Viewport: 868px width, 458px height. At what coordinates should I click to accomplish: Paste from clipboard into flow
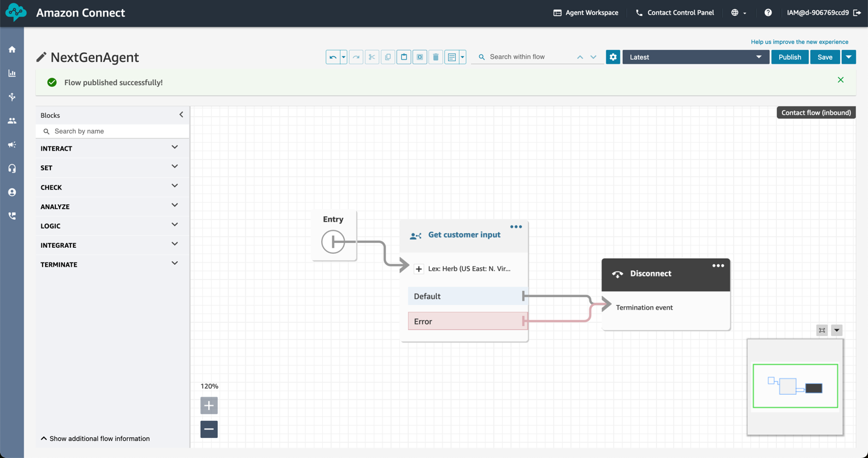(x=404, y=57)
